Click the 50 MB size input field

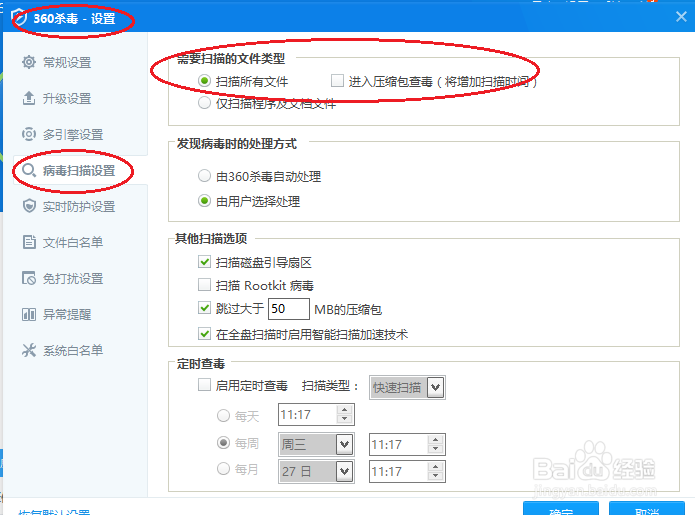click(289, 308)
